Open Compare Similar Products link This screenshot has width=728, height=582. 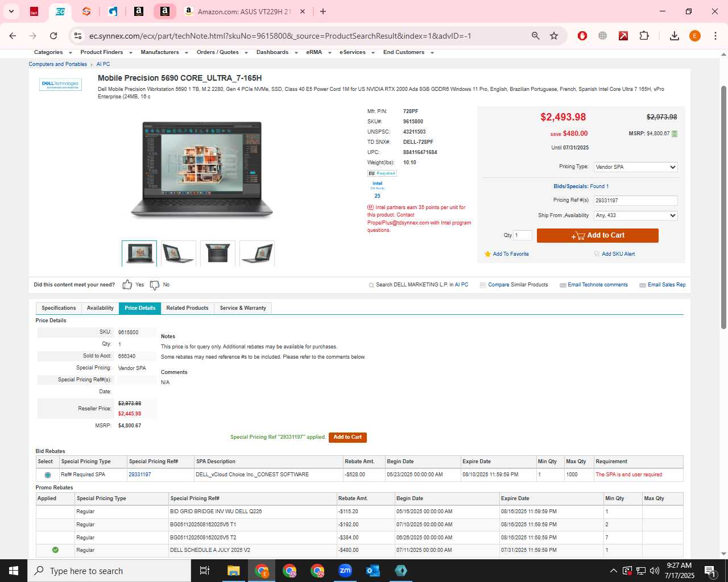coord(518,285)
